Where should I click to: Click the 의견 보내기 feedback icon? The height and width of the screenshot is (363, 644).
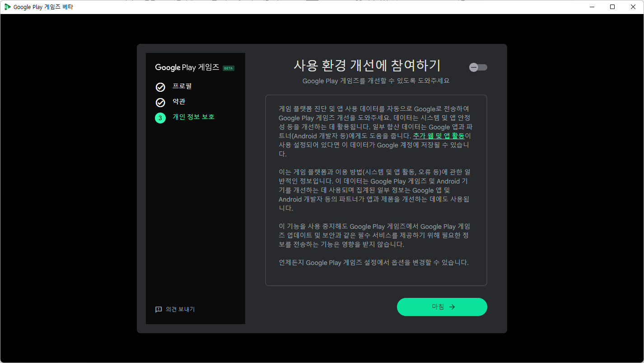[x=159, y=310]
